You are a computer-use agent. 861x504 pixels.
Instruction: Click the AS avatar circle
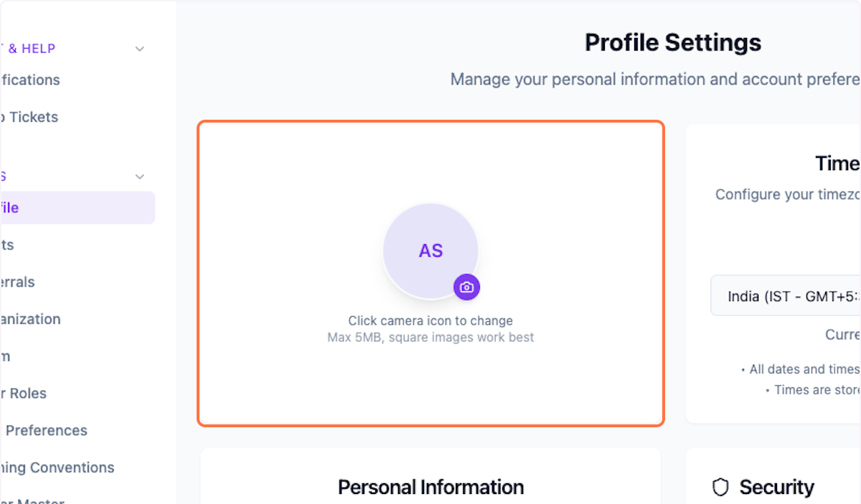[x=430, y=250]
